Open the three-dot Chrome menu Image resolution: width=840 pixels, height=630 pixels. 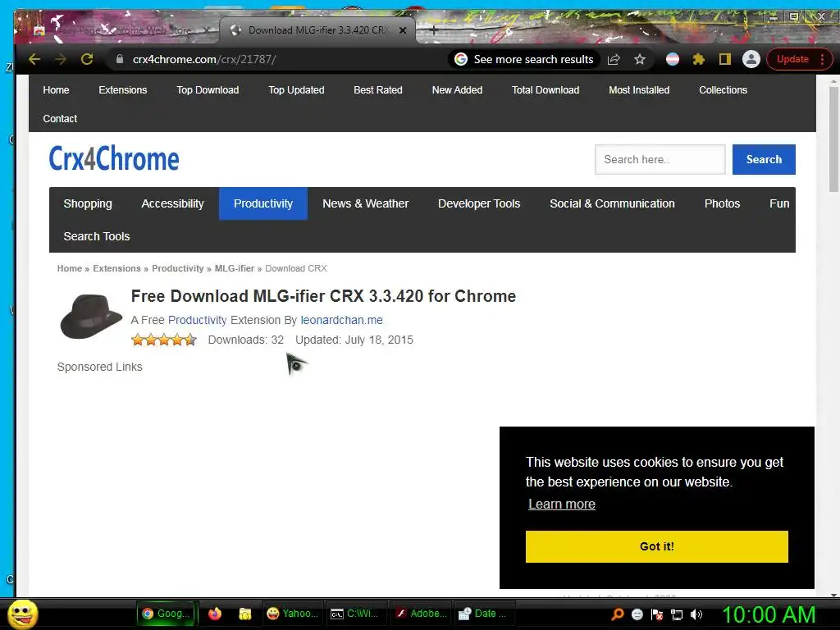point(822,59)
